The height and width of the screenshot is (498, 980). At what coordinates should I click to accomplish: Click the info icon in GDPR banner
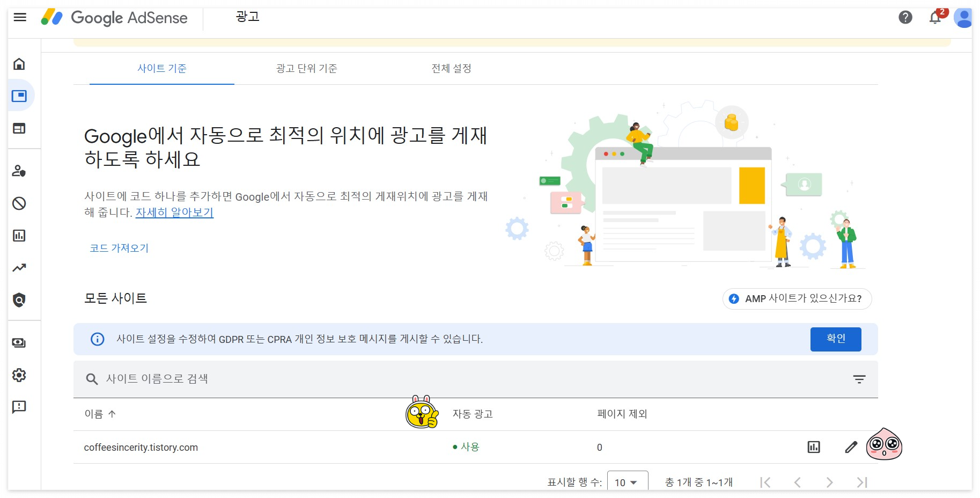click(x=98, y=339)
